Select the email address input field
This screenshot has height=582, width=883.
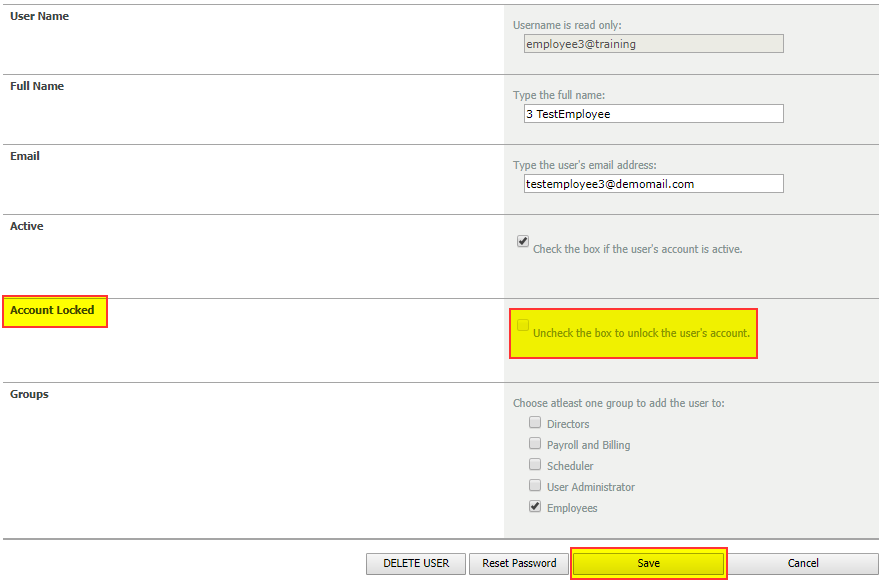point(653,183)
